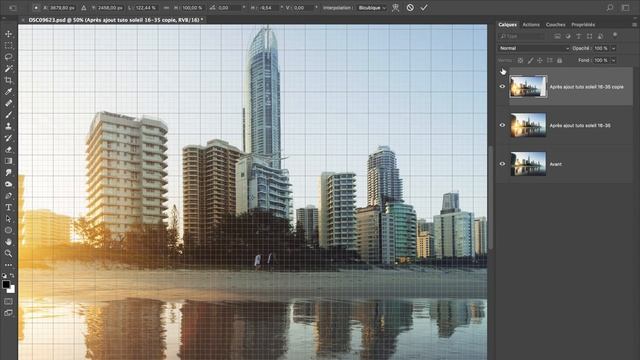
Task: Select the Magic Wand tool
Action: (x=9, y=69)
